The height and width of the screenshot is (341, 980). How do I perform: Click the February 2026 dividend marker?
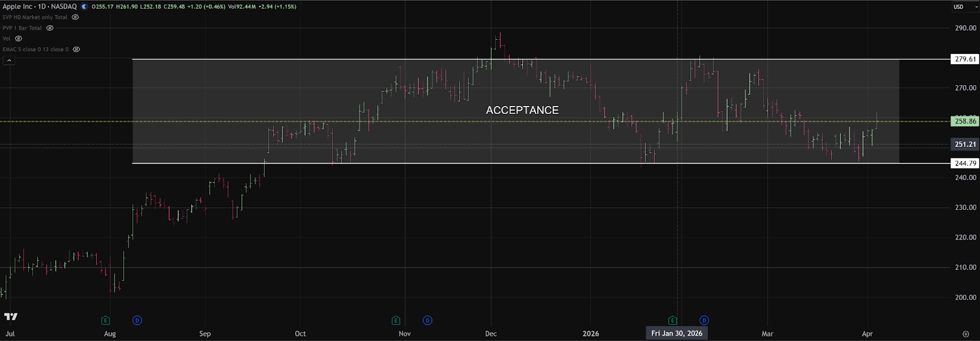[x=704, y=320]
